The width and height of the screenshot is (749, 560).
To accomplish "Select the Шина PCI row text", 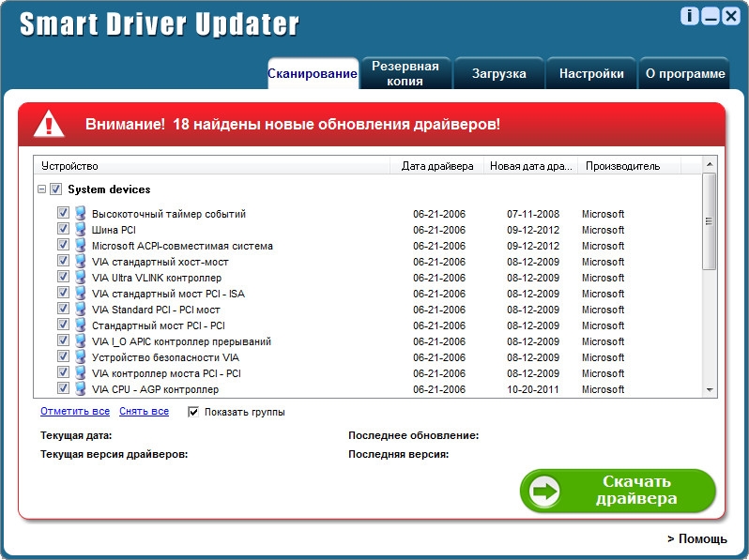I will [x=114, y=230].
